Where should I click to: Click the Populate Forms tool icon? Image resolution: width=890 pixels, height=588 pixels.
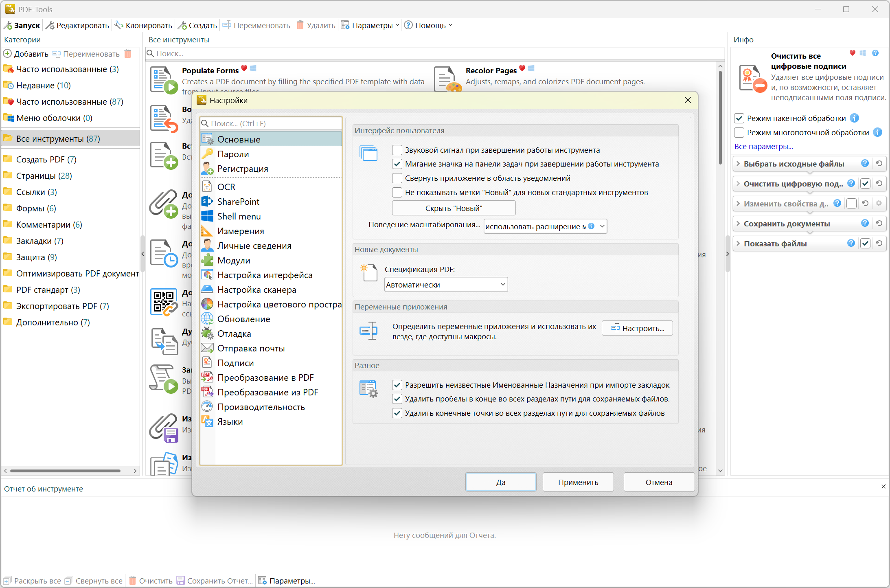[164, 80]
